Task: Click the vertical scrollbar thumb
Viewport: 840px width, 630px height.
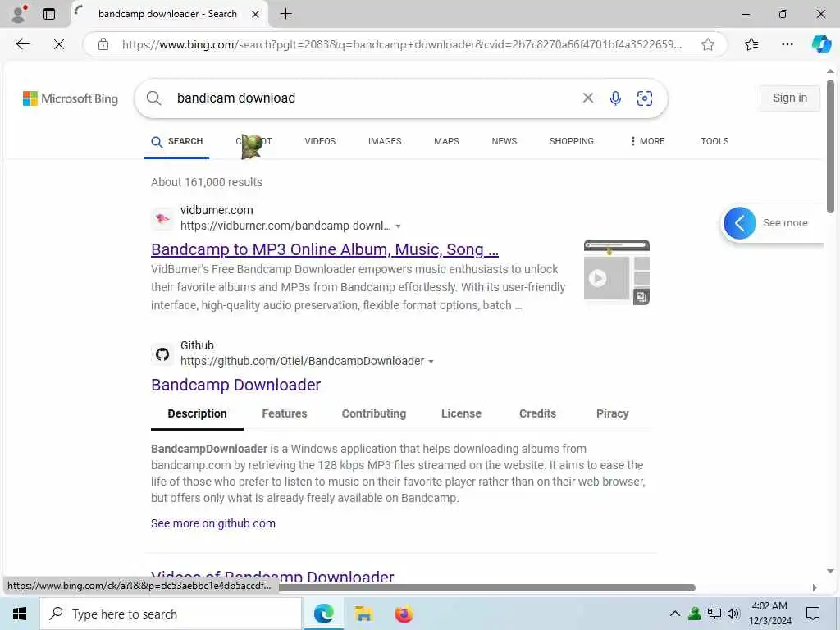Action: click(830, 146)
